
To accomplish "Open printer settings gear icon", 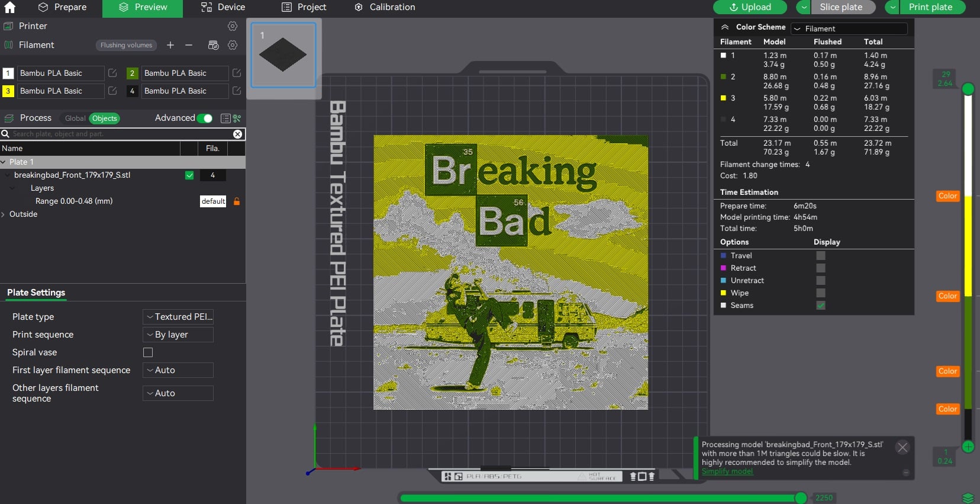I will (233, 26).
